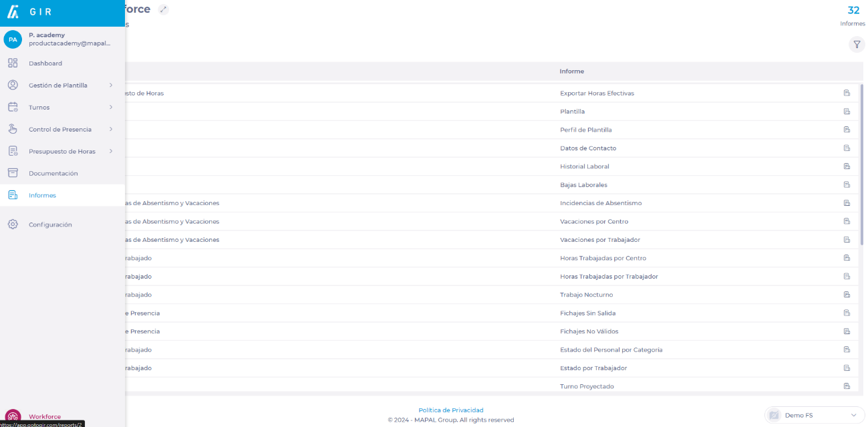868x427 pixels.
Task: Click the Informes sidebar icon
Action: (13, 195)
